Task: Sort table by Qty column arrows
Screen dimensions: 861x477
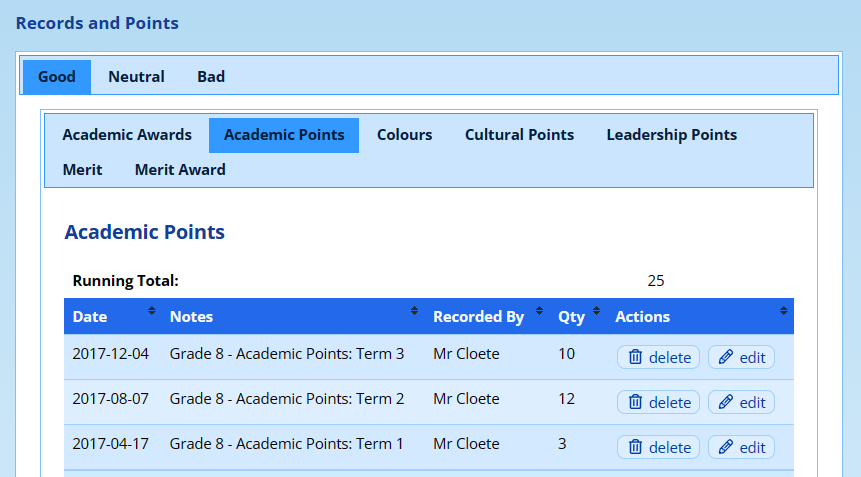Action: pos(597,312)
